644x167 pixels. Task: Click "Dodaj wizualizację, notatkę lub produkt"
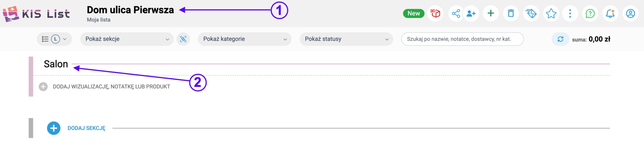point(111,87)
